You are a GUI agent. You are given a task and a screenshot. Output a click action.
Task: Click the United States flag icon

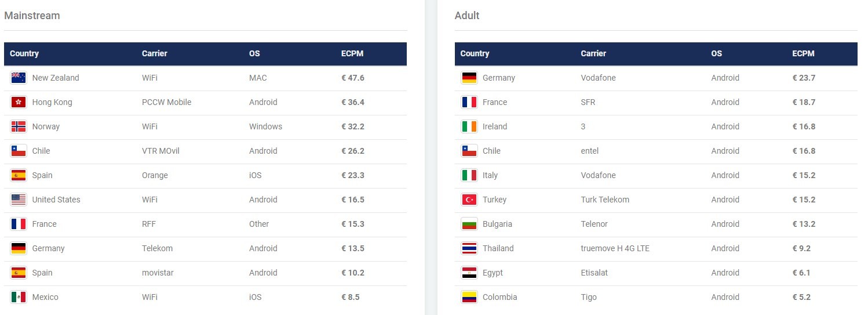tap(19, 200)
